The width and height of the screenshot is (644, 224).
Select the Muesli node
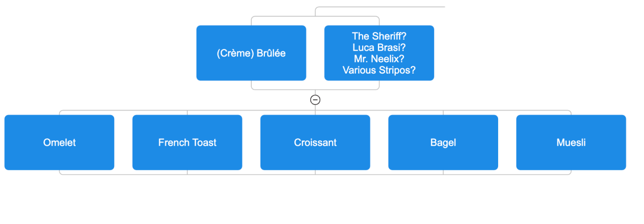[x=571, y=143]
